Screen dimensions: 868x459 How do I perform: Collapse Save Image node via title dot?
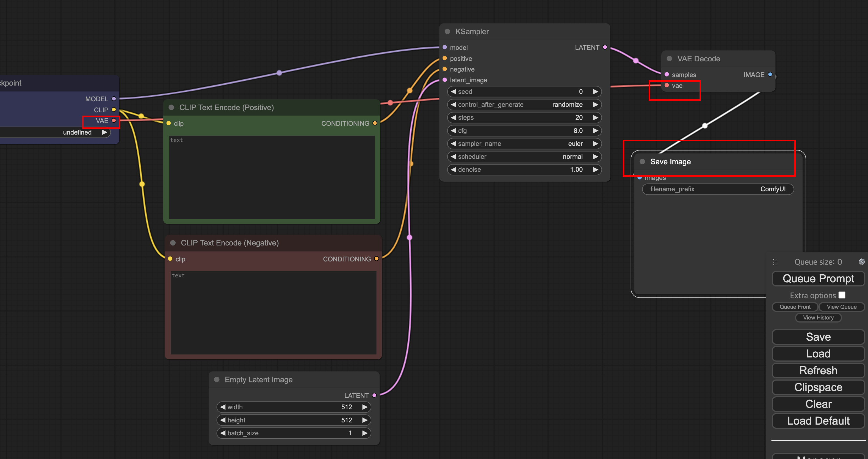click(642, 162)
